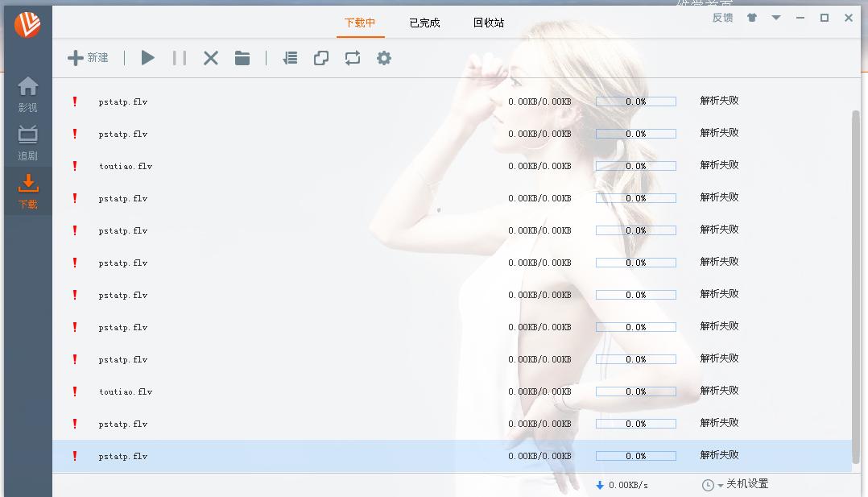This screenshot has width=868, height=497.
Task: Click the loop arrows toolbar icon
Action: point(353,58)
